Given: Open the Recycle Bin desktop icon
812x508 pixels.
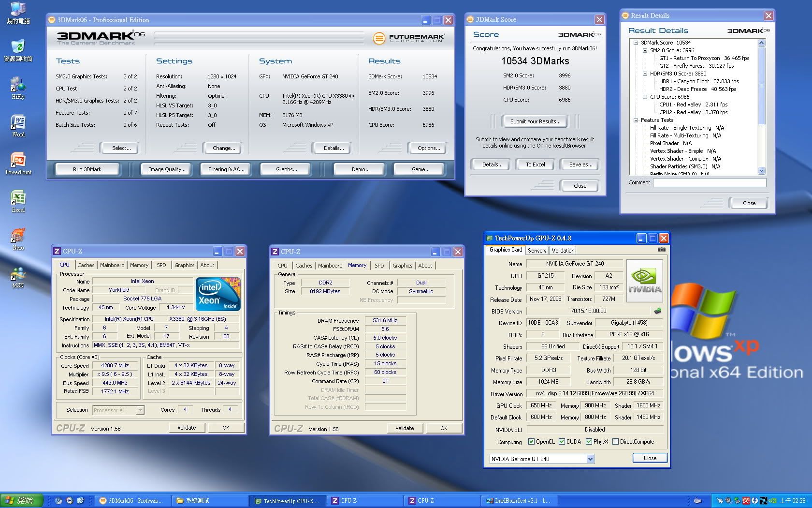Looking at the screenshot, I should click(18, 50).
